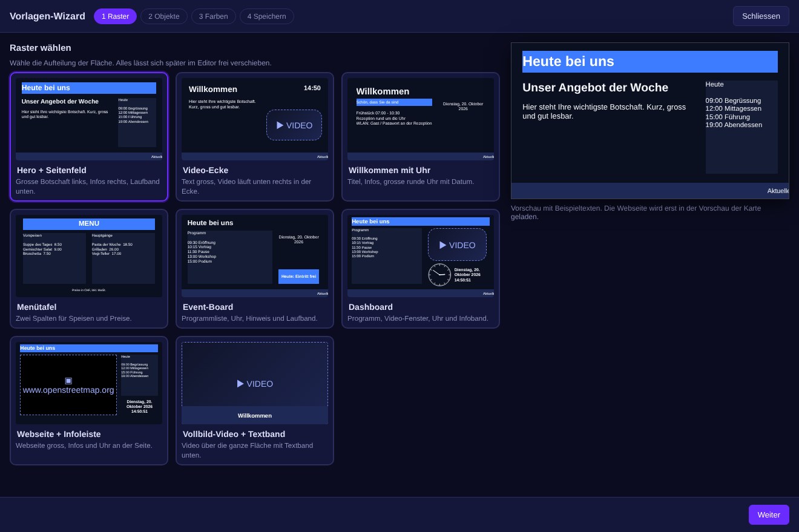The width and height of the screenshot is (799, 532).
Task: Choose the Vollbild-Video + Textband layout
Action: (255, 401)
